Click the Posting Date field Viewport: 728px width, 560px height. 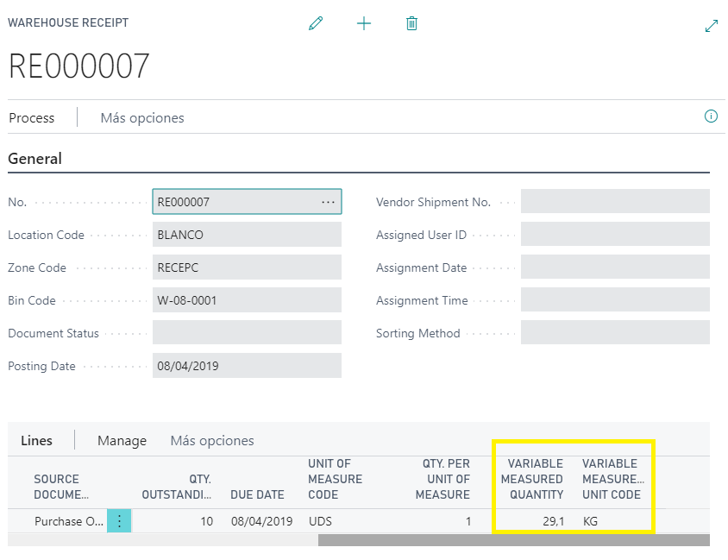coord(247,366)
